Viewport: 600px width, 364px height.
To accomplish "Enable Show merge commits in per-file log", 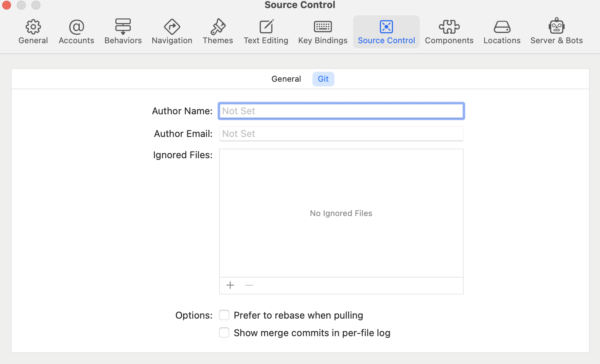I will coord(224,333).
